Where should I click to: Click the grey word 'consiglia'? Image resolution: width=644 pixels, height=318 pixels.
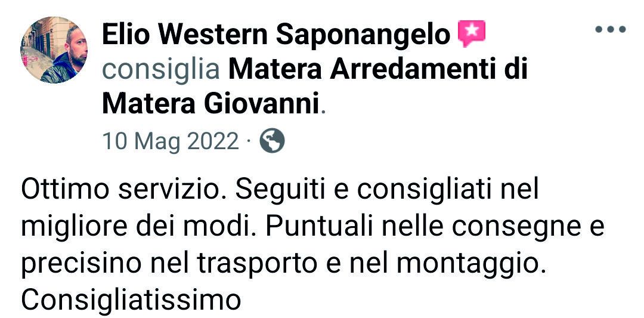coord(161,70)
